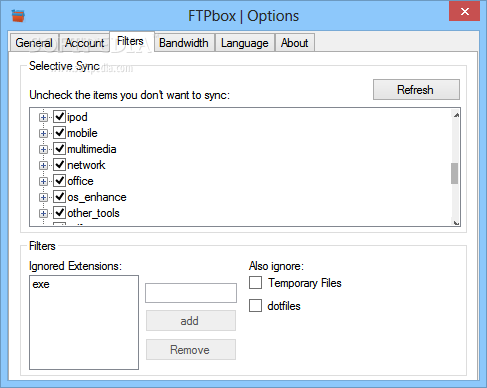This screenshot has width=487, height=388.
Task: Click the folder tree scrollbar thumb
Action: [x=454, y=173]
